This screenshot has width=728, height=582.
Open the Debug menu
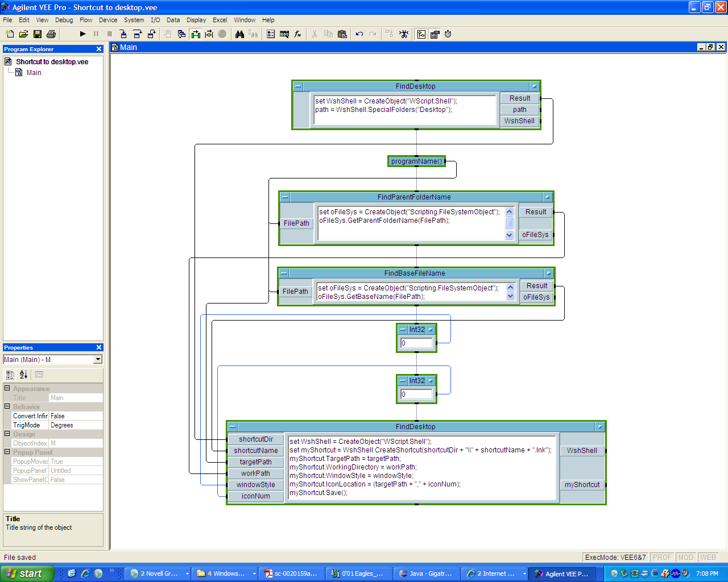(64, 20)
